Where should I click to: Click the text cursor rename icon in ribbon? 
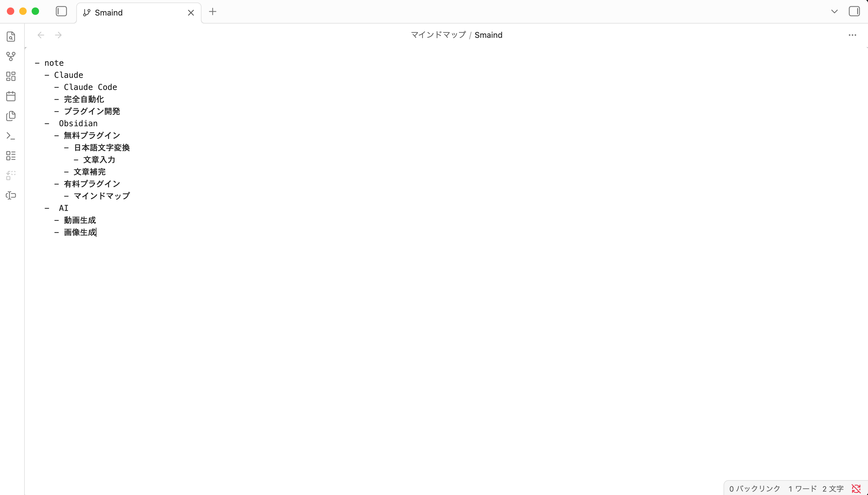[x=11, y=195]
